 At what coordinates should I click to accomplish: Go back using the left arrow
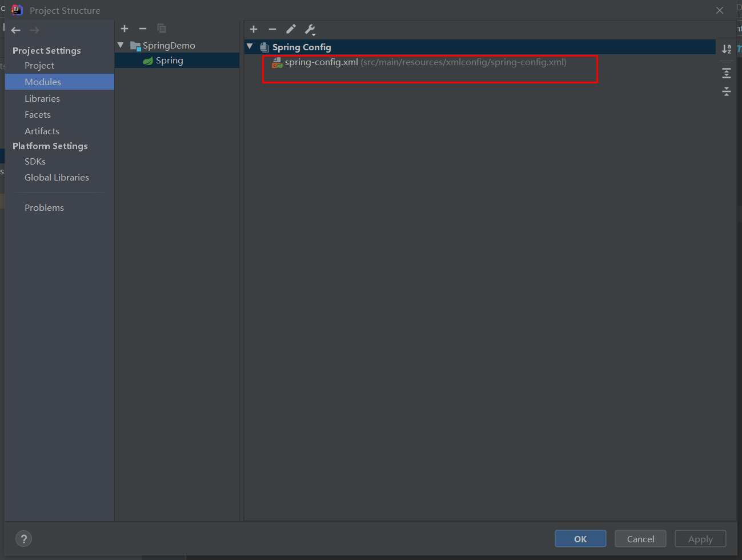tap(16, 30)
